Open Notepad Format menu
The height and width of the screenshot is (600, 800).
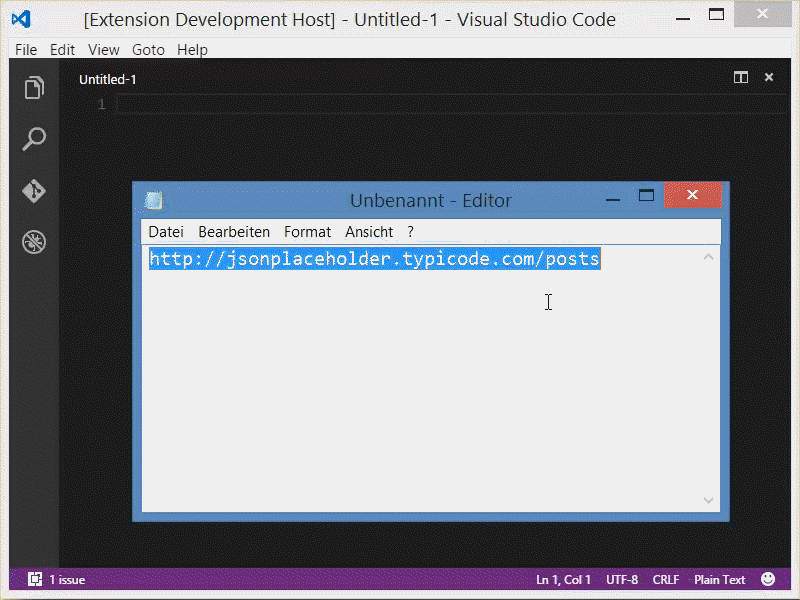pyautogui.click(x=308, y=232)
